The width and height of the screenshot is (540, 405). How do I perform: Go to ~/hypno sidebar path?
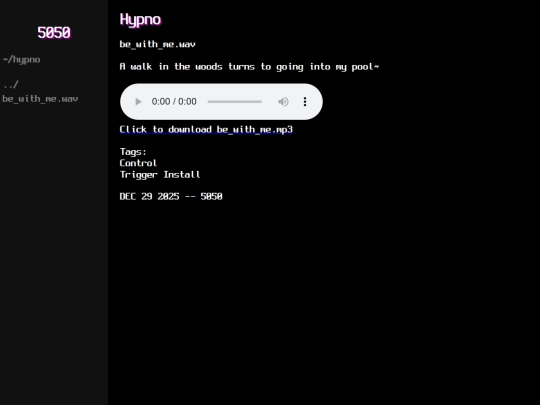pos(21,60)
